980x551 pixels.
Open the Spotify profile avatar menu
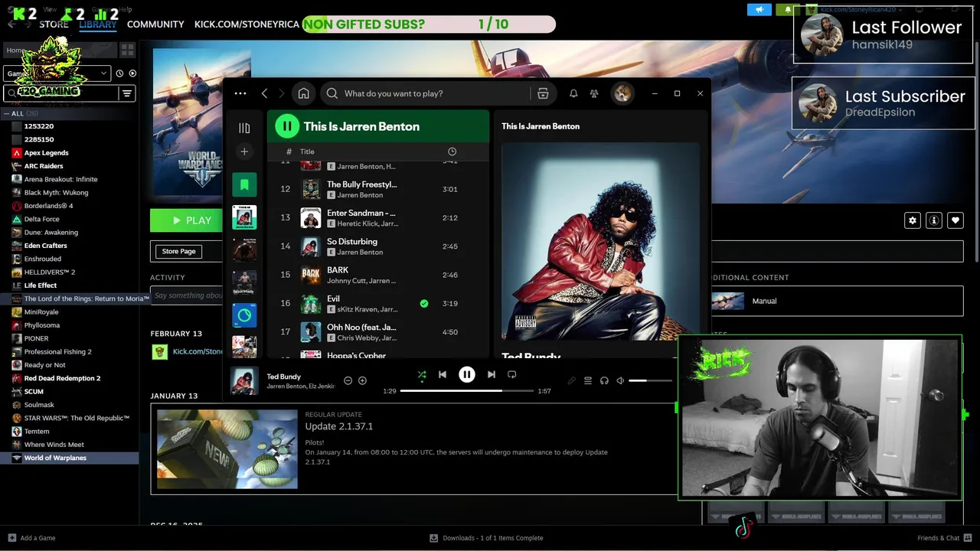click(x=622, y=93)
